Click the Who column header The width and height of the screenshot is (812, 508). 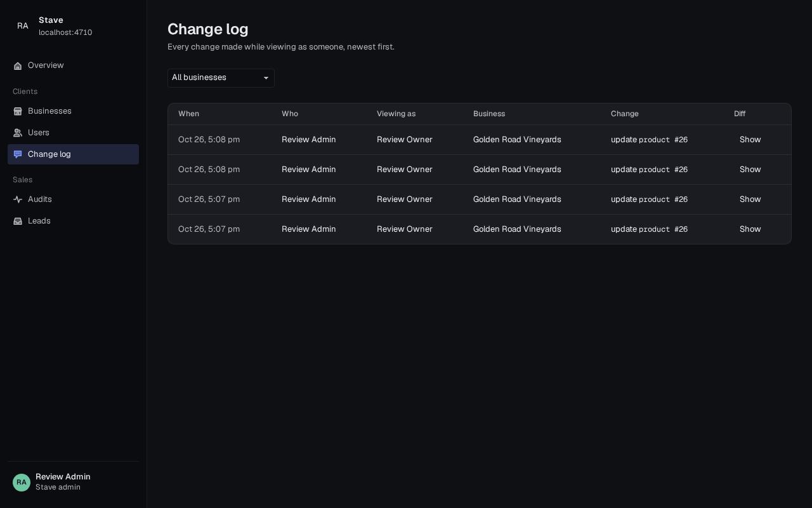[290, 114]
